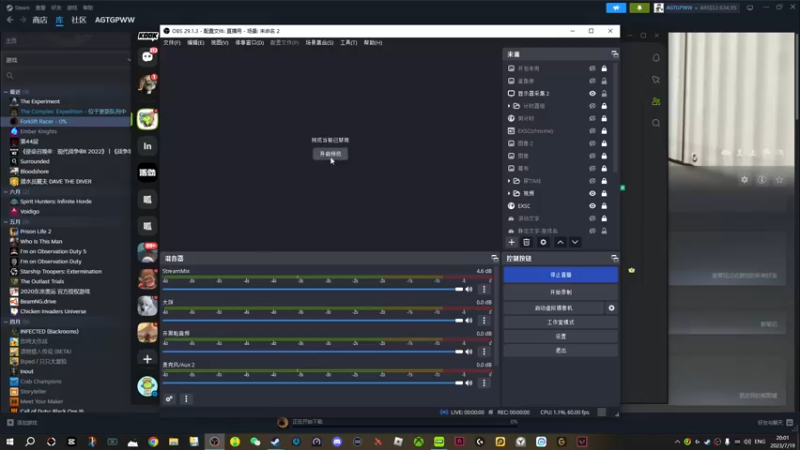Open virtual camera settings gear

click(x=611, y=308)
